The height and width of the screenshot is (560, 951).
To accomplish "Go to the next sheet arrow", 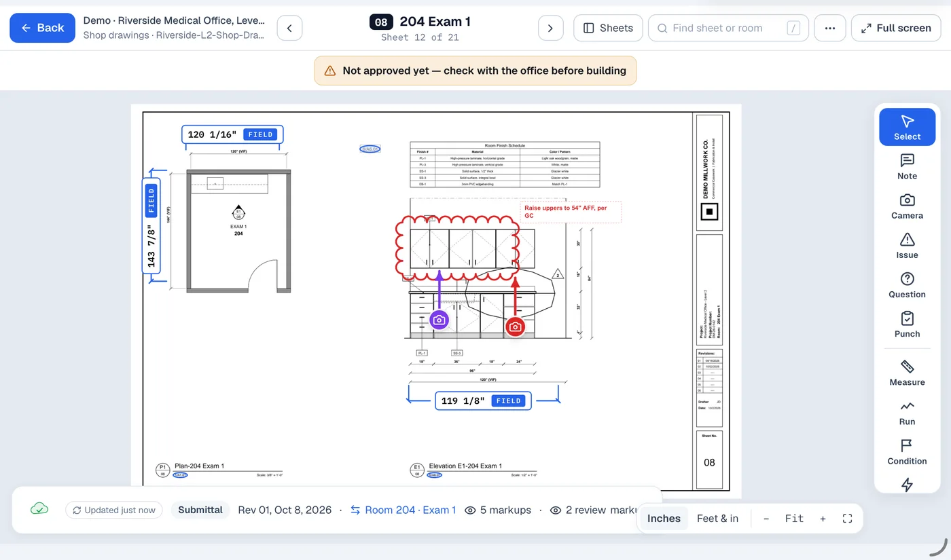I will click(x=550, y=28).
